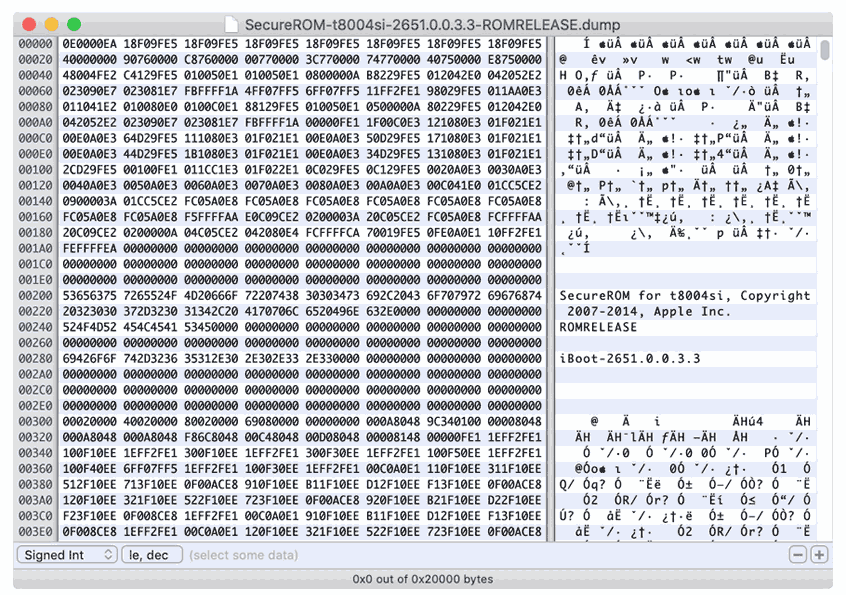Click offset label 00280
Screen dimensions: 846x595
[36, 359]
